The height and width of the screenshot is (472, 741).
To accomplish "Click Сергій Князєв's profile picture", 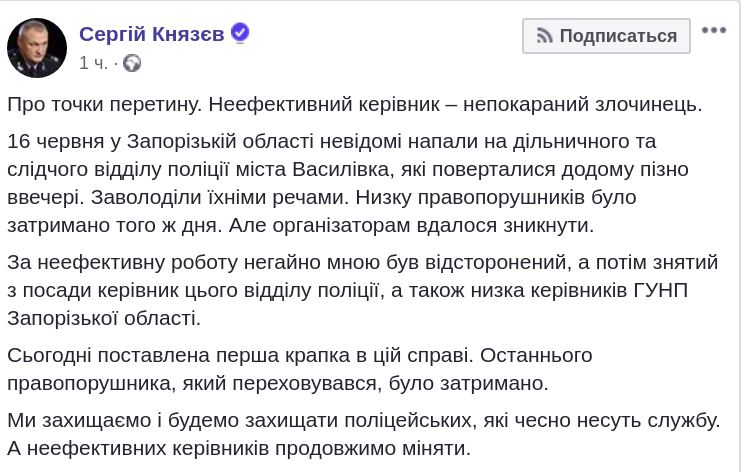I will 37,47.
